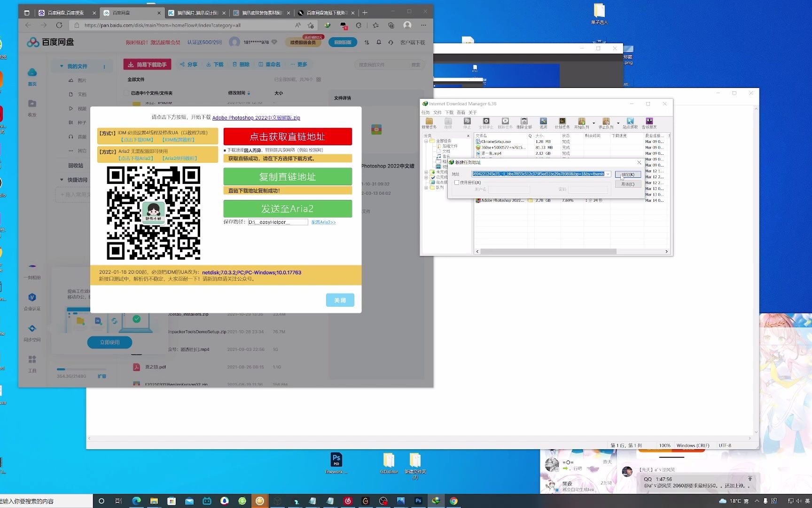Click IDM Stop All (全部停止) toolbar icon

[x=486, y=123]
